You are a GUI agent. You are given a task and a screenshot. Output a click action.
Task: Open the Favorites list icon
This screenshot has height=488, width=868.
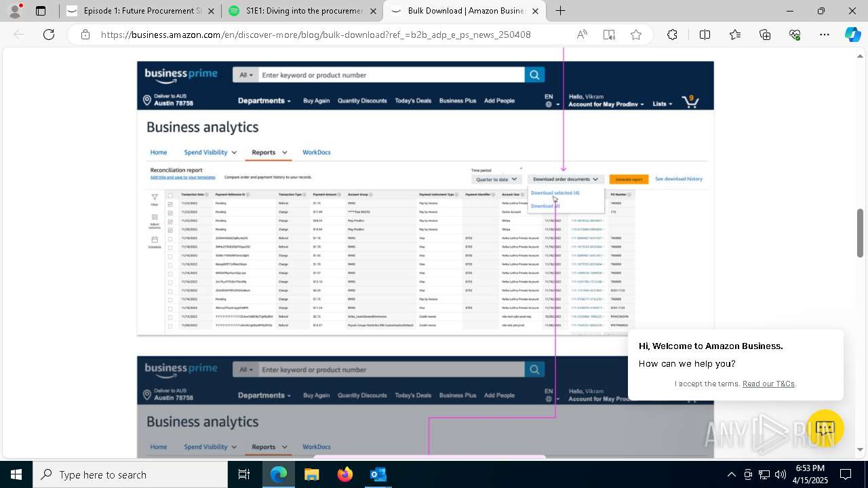click(735, 35)
